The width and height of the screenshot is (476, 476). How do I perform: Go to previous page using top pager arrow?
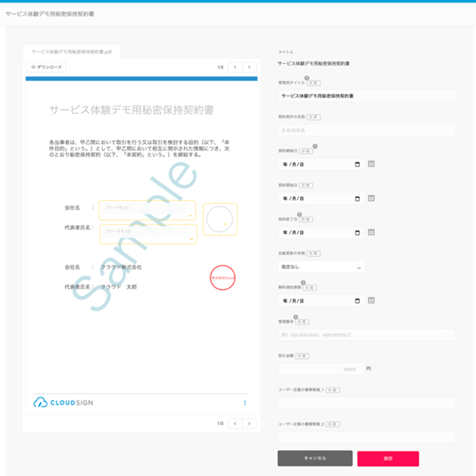[x=235, y=67]
